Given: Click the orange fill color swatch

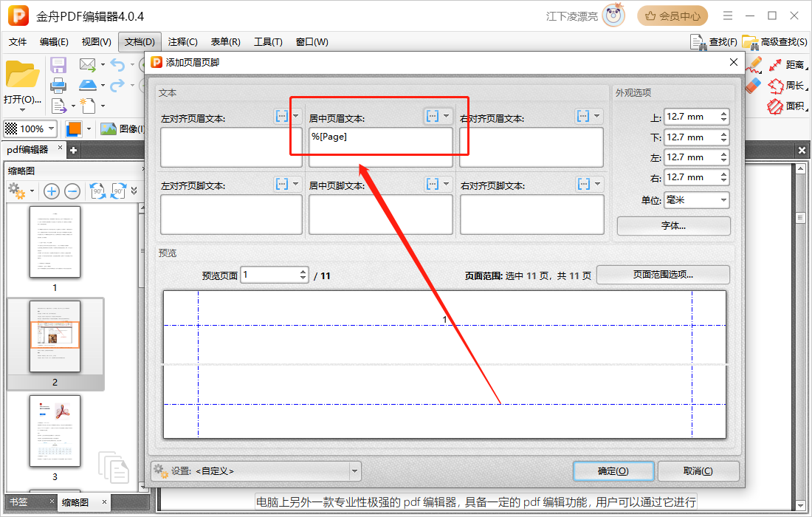Looking at the screenshot, I should (74, 129).
